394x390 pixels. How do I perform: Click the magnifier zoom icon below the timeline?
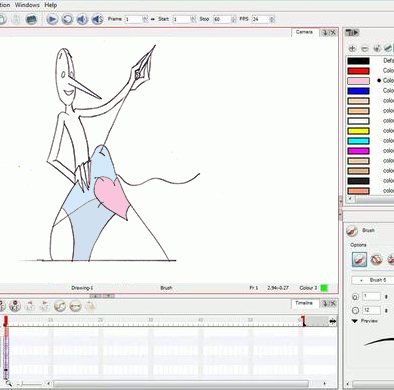pos(8,384)
